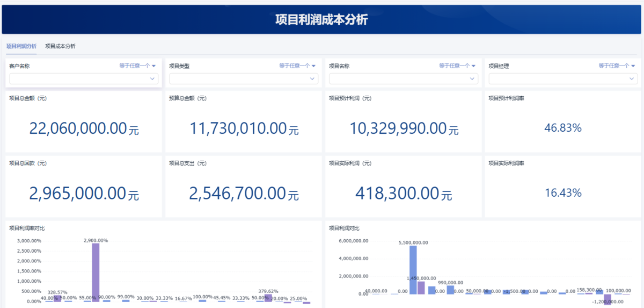Image resolution: width=644 pixels, height=308 pixels.
Task: Click the 6,000,000.00 axis label
Action: 354,241
